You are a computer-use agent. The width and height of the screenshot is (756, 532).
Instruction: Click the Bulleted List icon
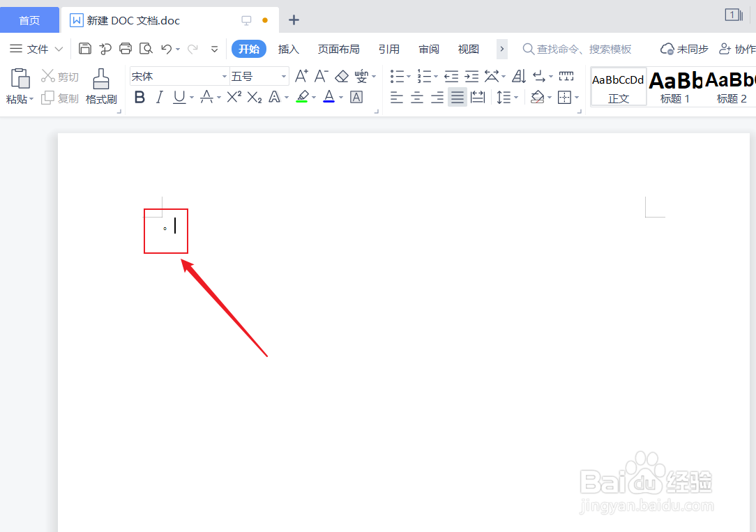tap(398, 76)
